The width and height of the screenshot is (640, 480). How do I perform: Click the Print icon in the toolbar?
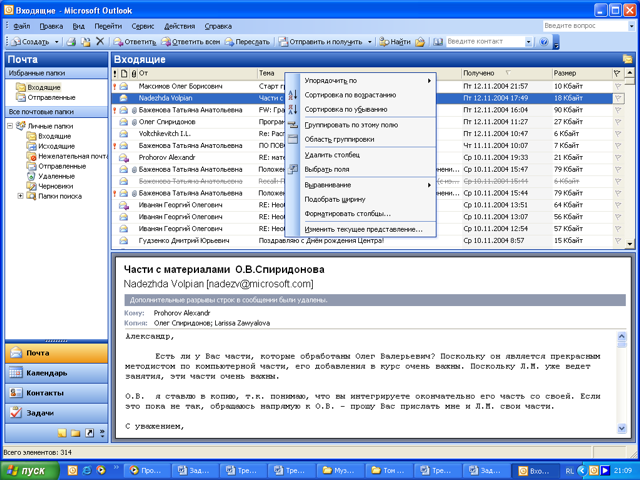pyautogui.click(x=71, y=42)
